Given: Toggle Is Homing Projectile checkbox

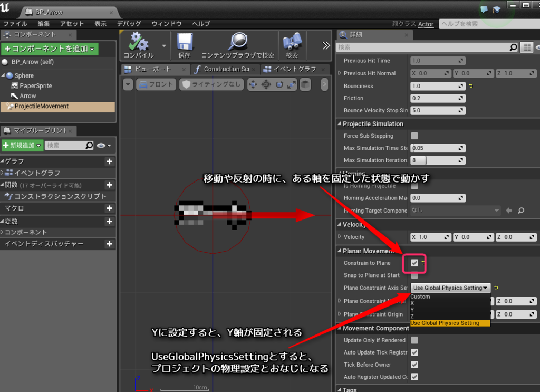Looking at the screenshot, I should pyautogui.click(x=414, y=186).
